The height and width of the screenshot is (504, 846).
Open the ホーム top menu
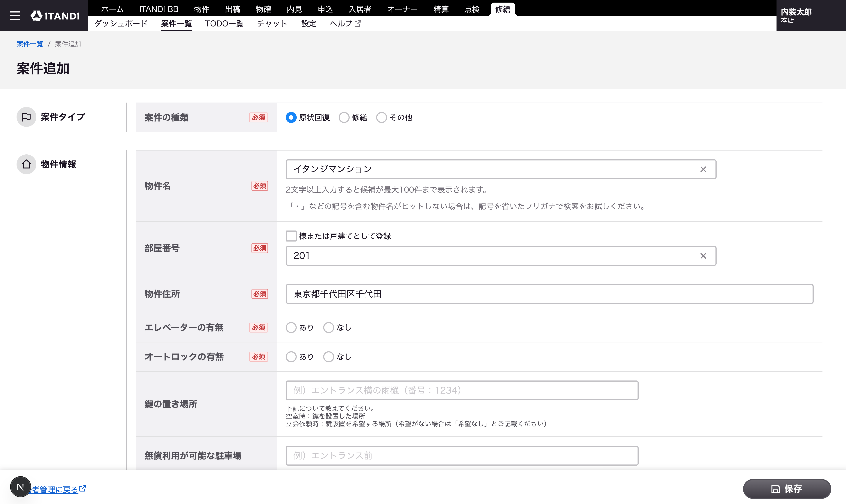(113, 9)
